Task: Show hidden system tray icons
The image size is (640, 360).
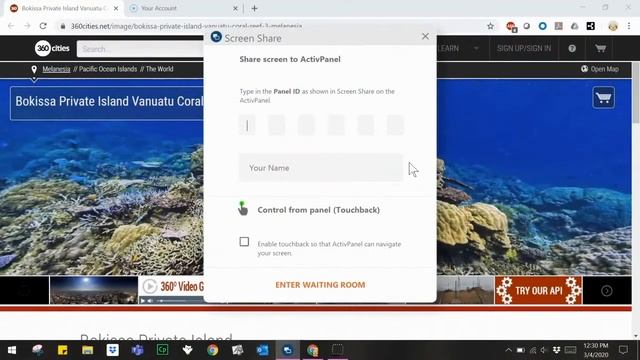Action: [x=508, y=350]
